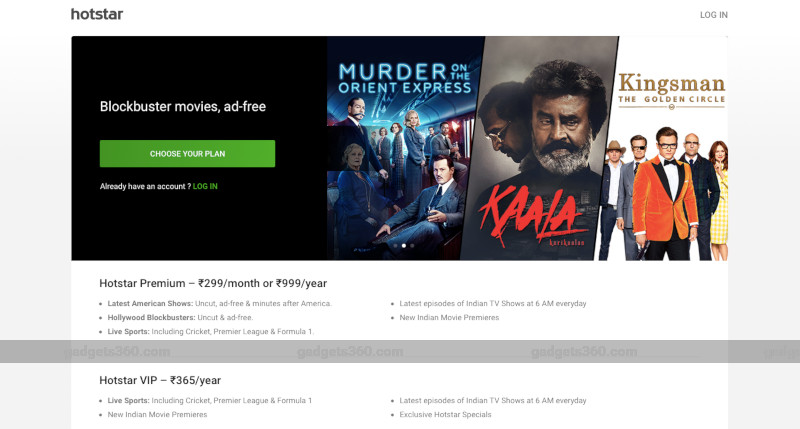Click the Hotstar VIP ₹365/year heading
This screenshot has height=429, width=800.
[x=160, y=380]
